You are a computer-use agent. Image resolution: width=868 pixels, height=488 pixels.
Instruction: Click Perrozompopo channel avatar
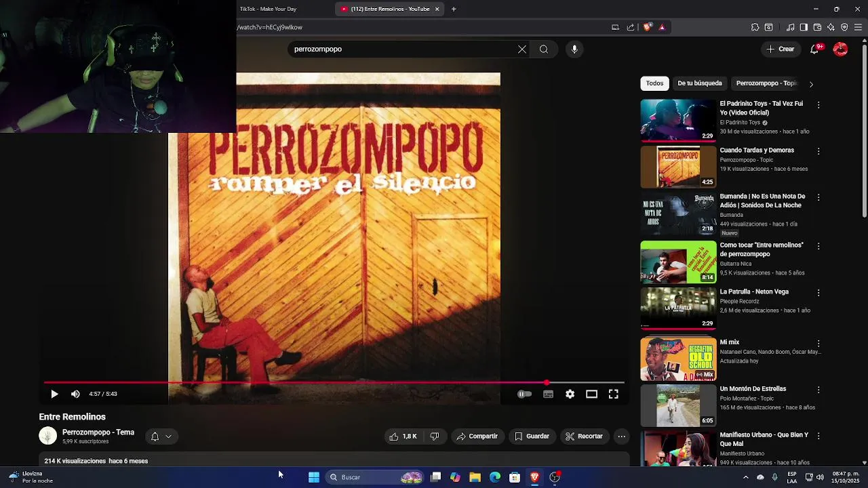point(47,436)
